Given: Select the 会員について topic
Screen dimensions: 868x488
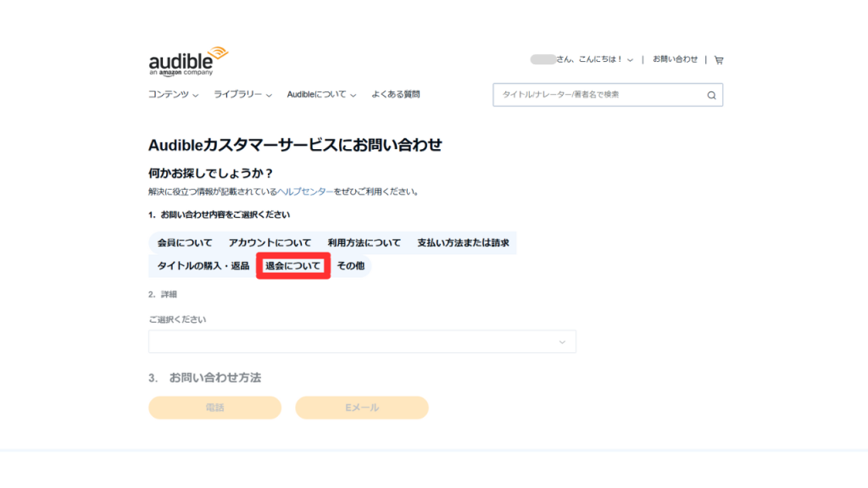Looking at the screenshot, I should [x=184, y=243].
